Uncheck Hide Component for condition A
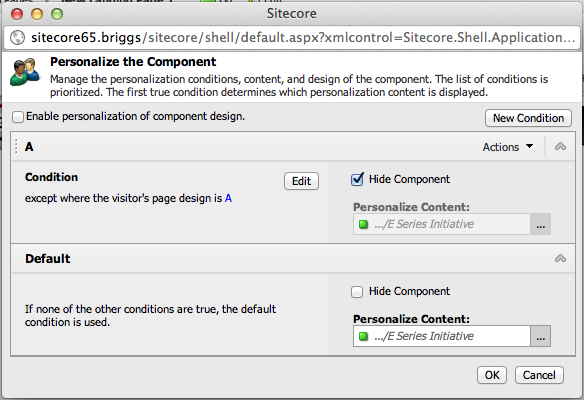The height and width of the screenshot is (400, 584). tap(357, 180)
